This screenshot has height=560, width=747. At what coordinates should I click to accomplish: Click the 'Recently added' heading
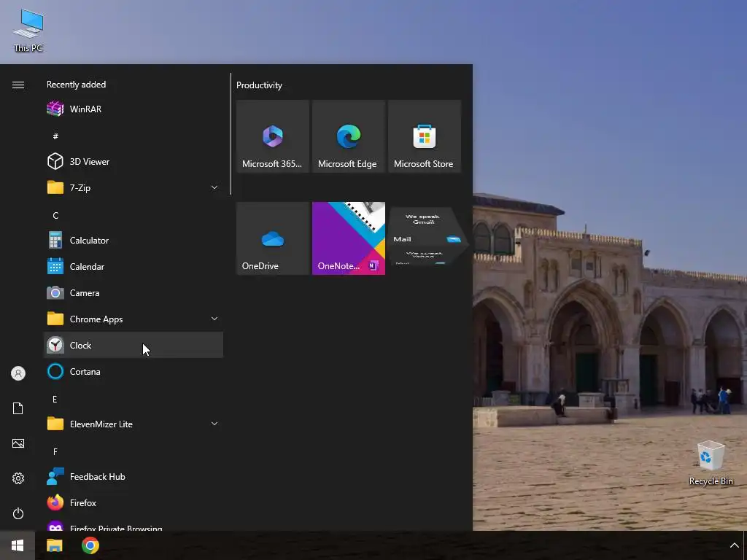76,85
